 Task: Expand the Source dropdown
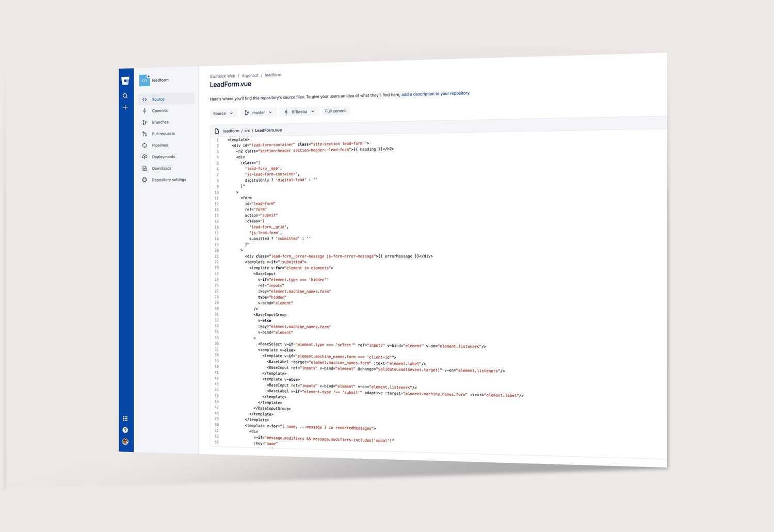[223, 113]
